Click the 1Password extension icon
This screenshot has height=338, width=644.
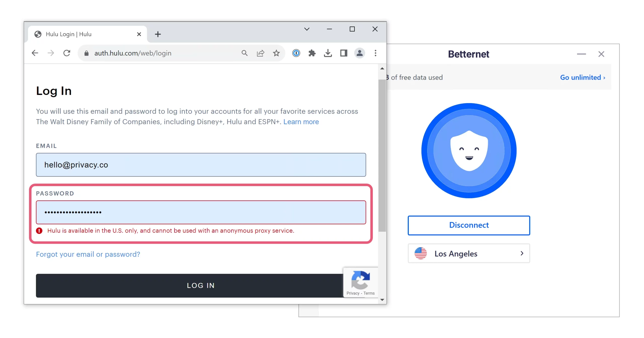tap(296, 53)
